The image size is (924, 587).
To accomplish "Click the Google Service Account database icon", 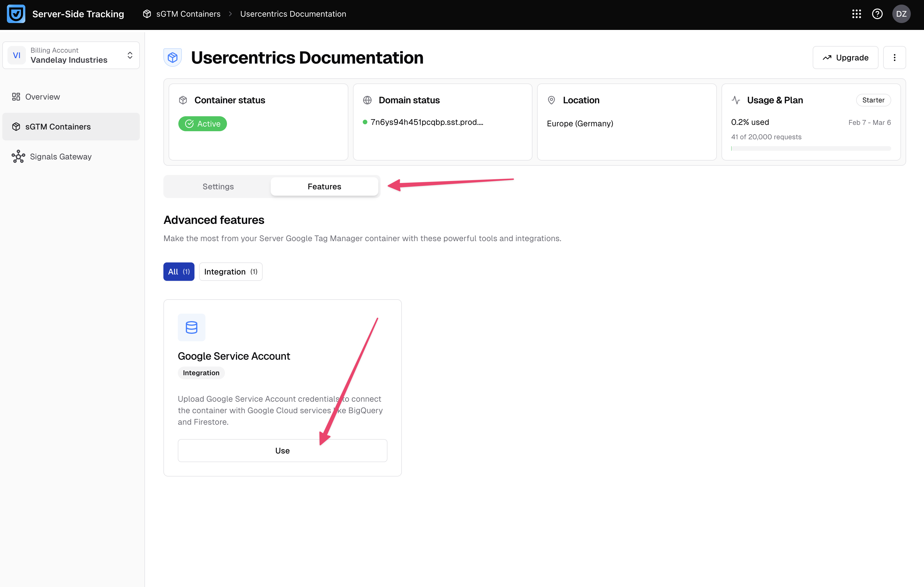I will (x=191, y=327).
